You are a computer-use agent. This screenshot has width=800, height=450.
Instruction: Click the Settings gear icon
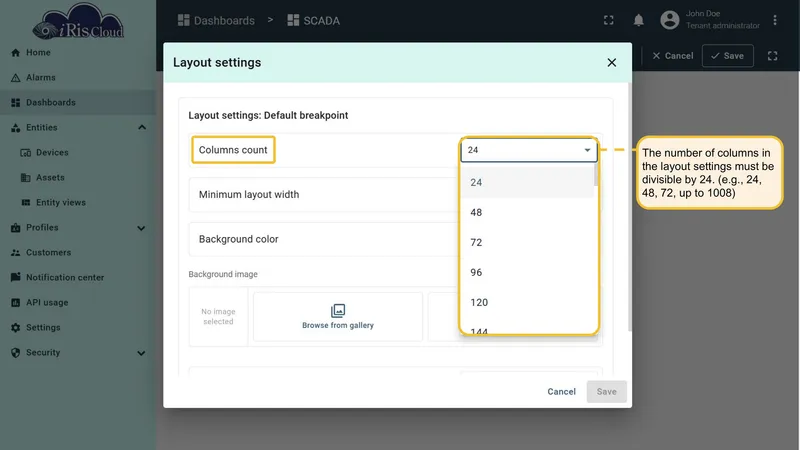tap(16, 328)
